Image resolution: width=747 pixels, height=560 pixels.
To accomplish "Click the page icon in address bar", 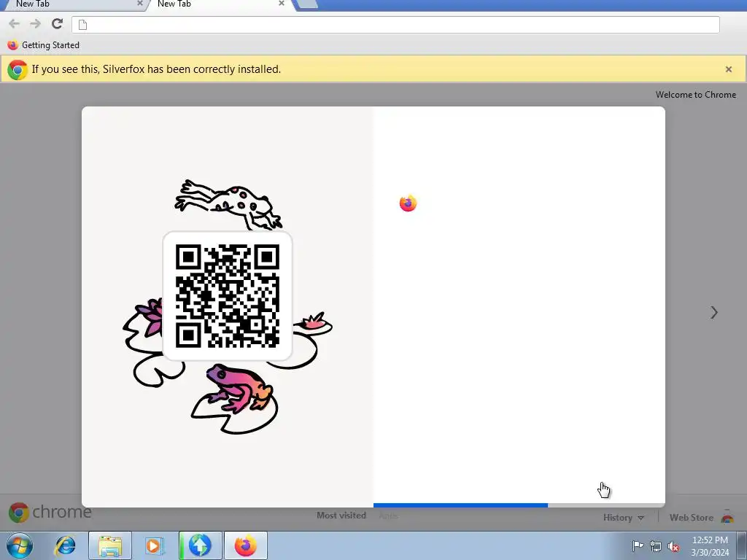I will 82,25.
